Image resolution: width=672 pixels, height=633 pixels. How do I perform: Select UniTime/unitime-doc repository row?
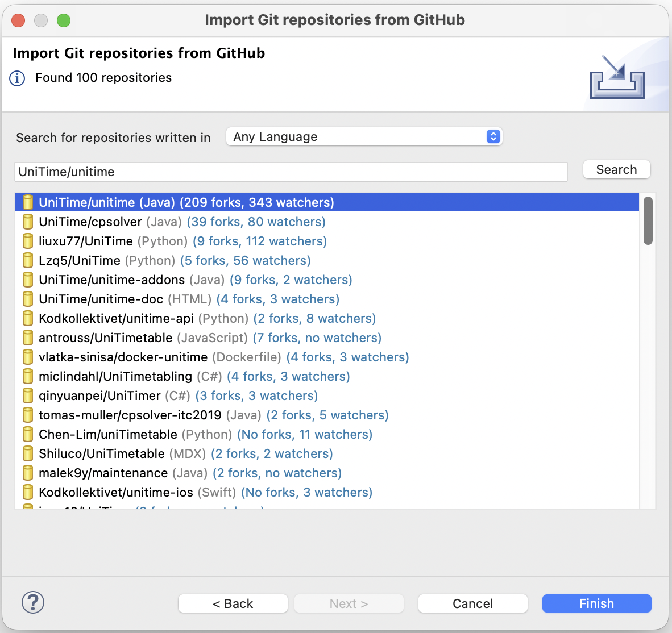(x=326, y=298)
